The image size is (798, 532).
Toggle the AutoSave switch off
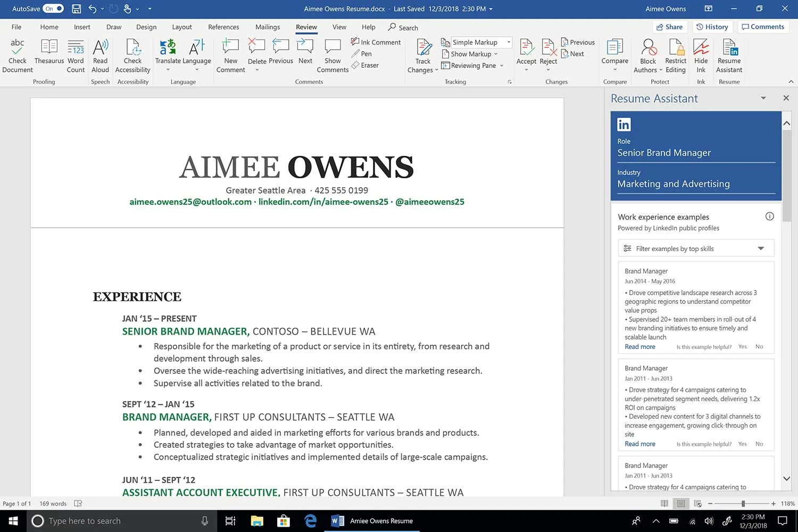click(x=53, y=9)
